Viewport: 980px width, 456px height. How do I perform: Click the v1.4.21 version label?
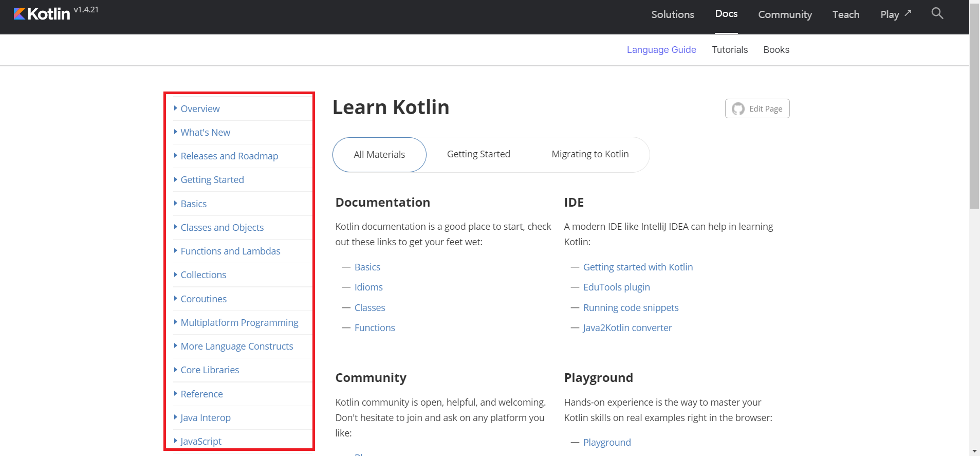pos(86,10)
